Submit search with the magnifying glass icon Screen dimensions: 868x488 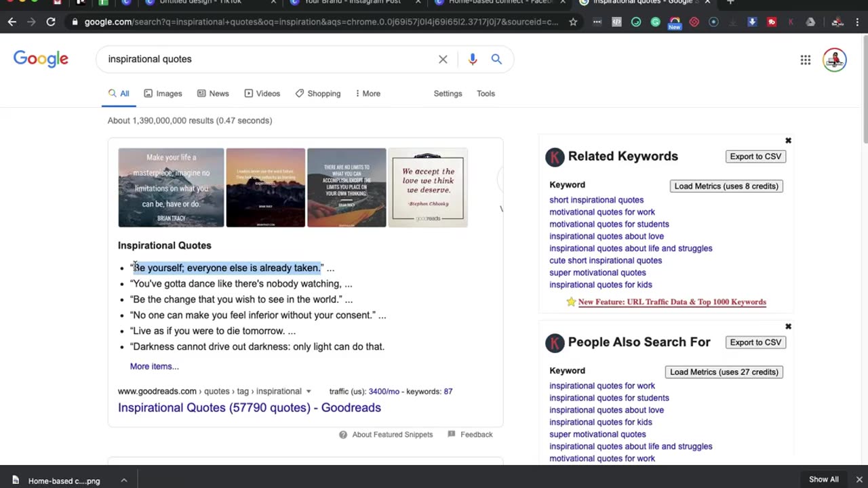496,59
